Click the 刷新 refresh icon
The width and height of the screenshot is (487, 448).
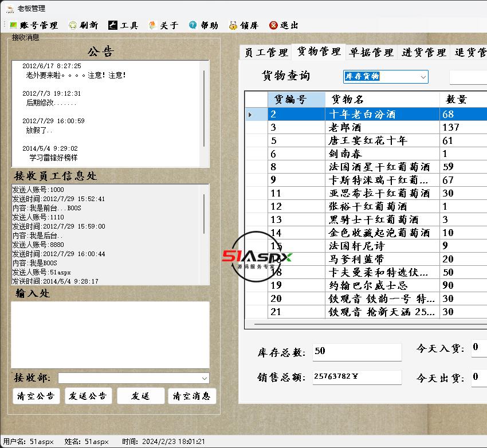(x=73, y=25)
